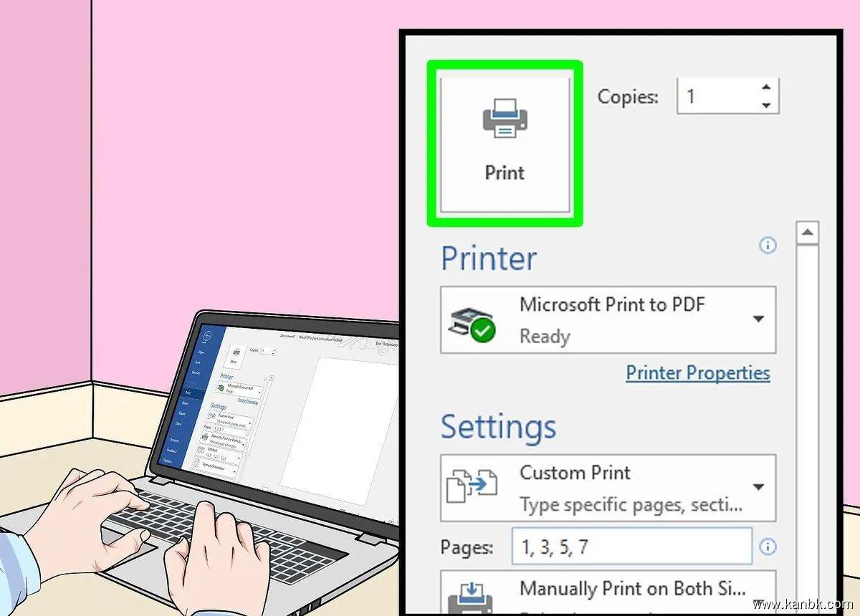
Task: Open the Printer Properties link
Action: coord(698,373)
